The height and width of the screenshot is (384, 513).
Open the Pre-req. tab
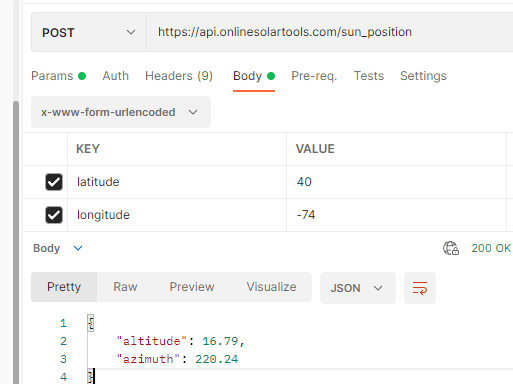pos(314,76)
